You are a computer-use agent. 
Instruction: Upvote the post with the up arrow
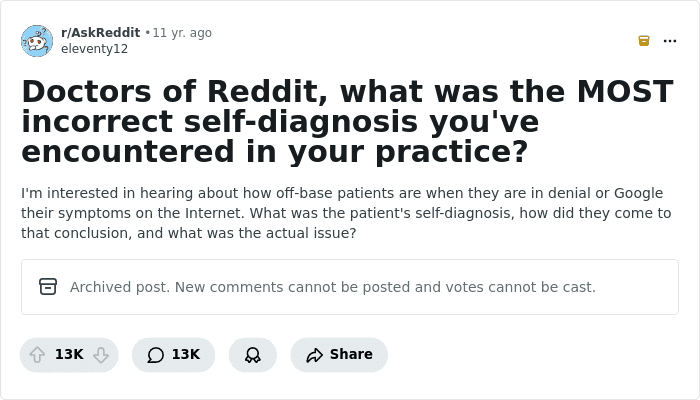click(x=38, y=355)
